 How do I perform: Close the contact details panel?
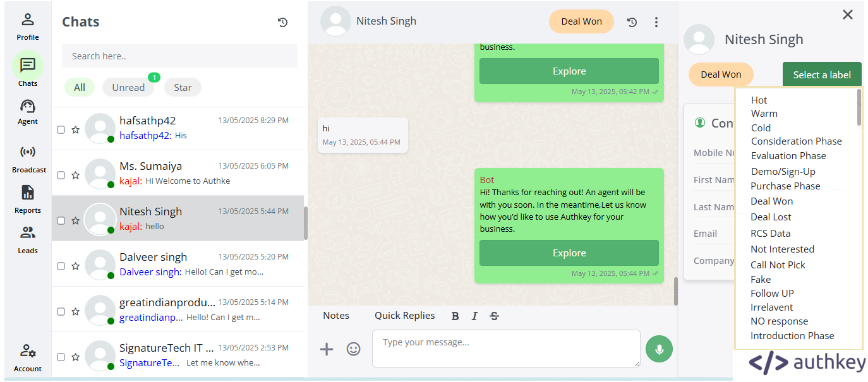[x=848, y=15]
